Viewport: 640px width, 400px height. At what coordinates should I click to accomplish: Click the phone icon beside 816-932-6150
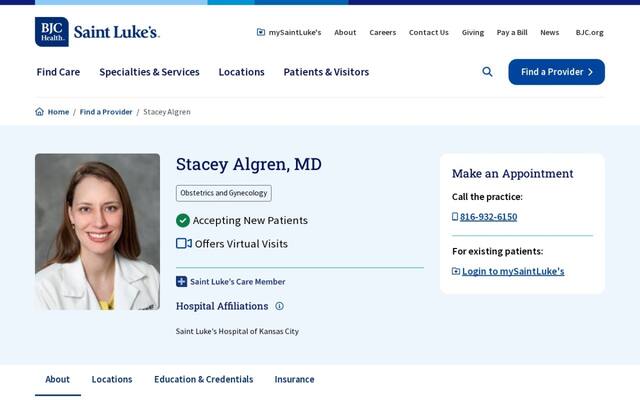tap(455, 217)
